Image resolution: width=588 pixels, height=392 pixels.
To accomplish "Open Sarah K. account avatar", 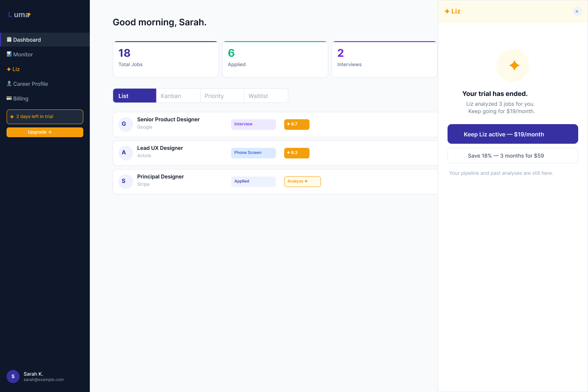I will pos(13,376).
